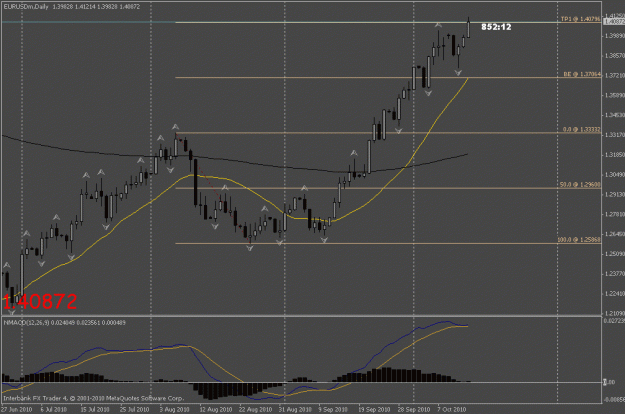625x414 pixels.
Task: Click the TP1 @ 1.40796 line label
Action: 580,19
